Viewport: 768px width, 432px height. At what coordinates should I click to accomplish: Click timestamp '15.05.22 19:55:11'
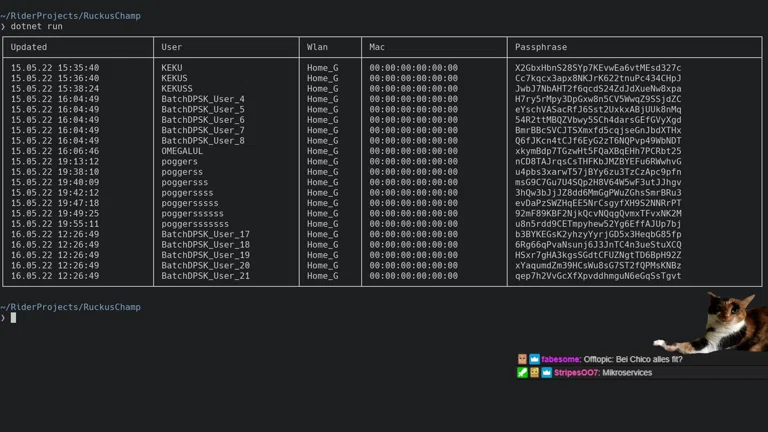click(55, 224)
